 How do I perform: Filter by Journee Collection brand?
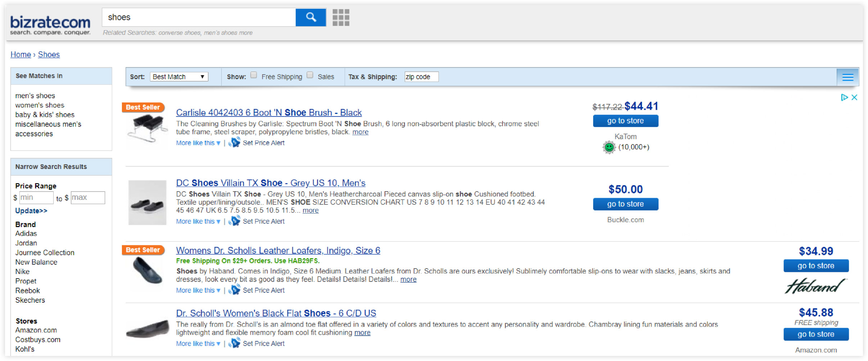45,252
